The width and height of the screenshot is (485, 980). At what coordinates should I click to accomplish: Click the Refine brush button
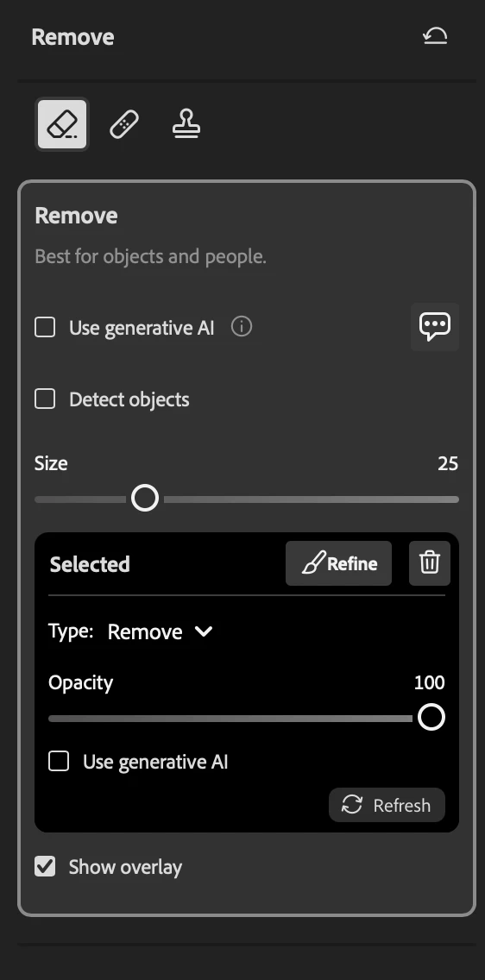pos(339,563)
